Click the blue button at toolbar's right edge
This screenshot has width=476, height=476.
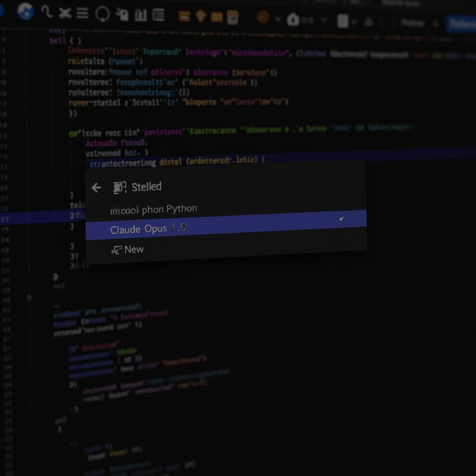coord(461,23)
